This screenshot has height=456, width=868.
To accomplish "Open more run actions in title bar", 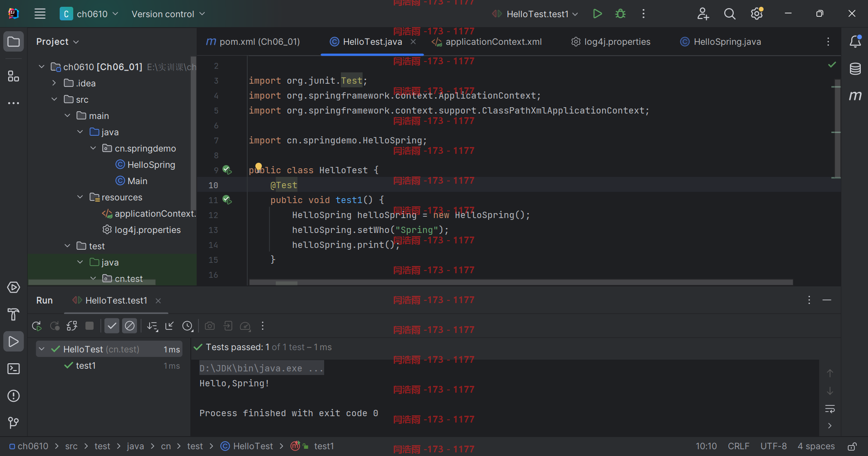I will click(643, 14).
